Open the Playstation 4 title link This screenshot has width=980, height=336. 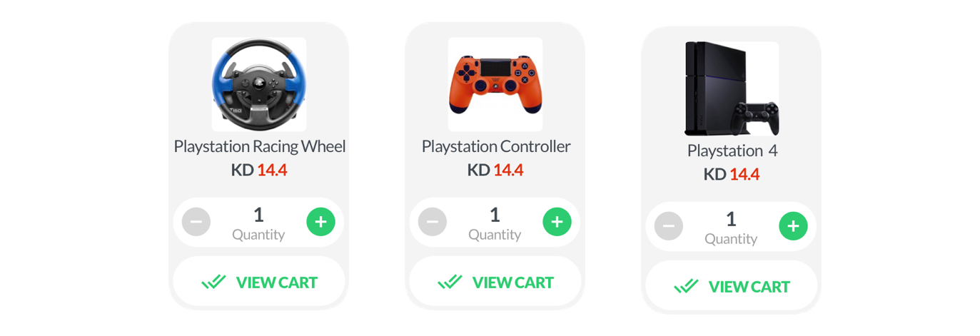pos(732,151)
